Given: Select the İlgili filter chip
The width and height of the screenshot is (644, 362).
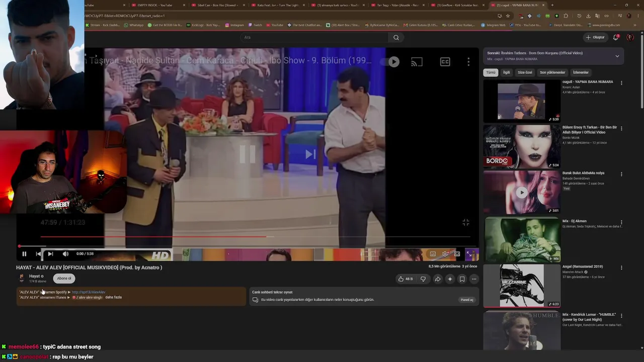Looking at the screenshot, I should tap(507, 72).
